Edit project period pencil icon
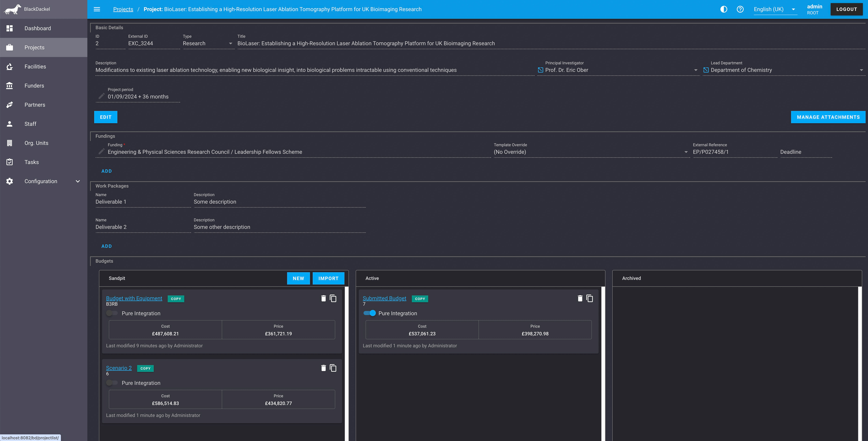Viewport: 868px width, 441px height. [x=101, y=96]
